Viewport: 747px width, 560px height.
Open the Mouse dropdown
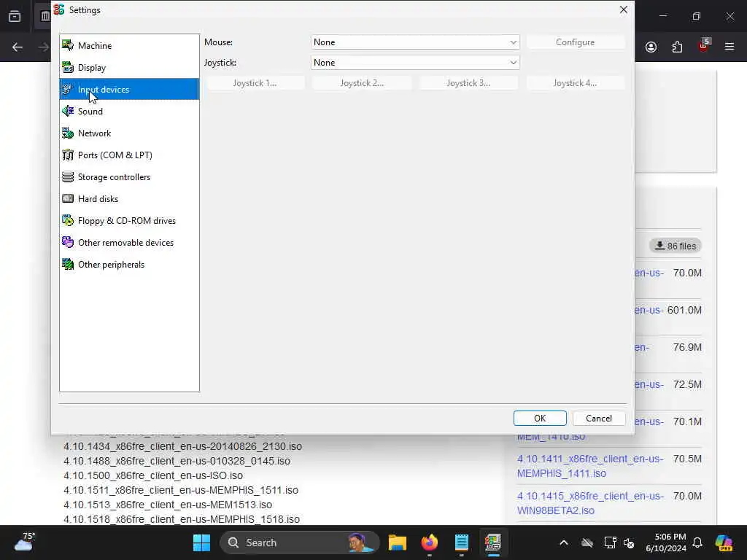(x=415, y=42)
